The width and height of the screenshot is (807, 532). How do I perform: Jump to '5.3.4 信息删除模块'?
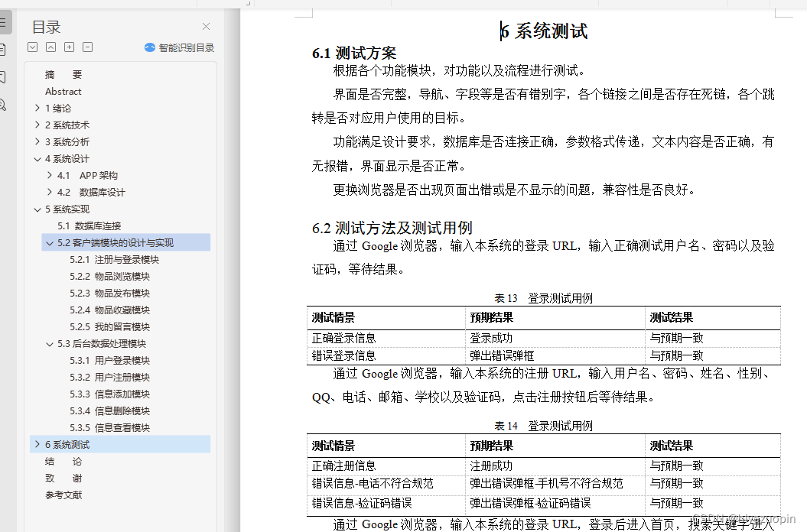[109, 410]
